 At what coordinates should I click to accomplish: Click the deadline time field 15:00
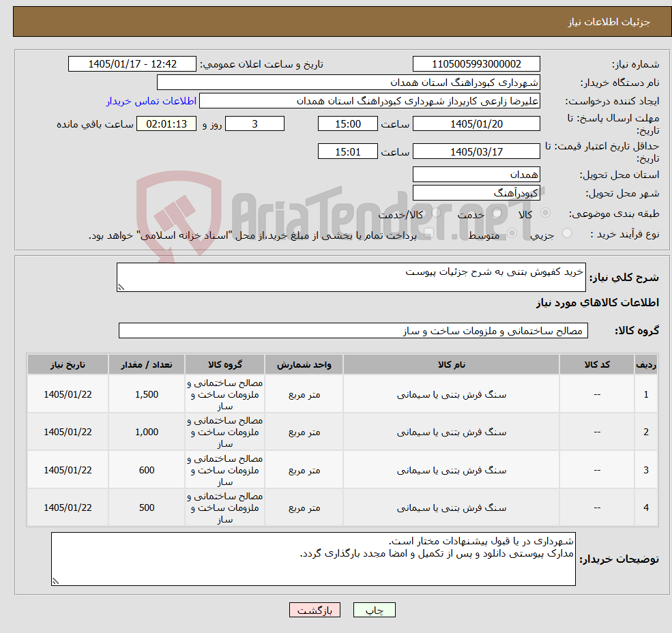click(x=347, y=124)
